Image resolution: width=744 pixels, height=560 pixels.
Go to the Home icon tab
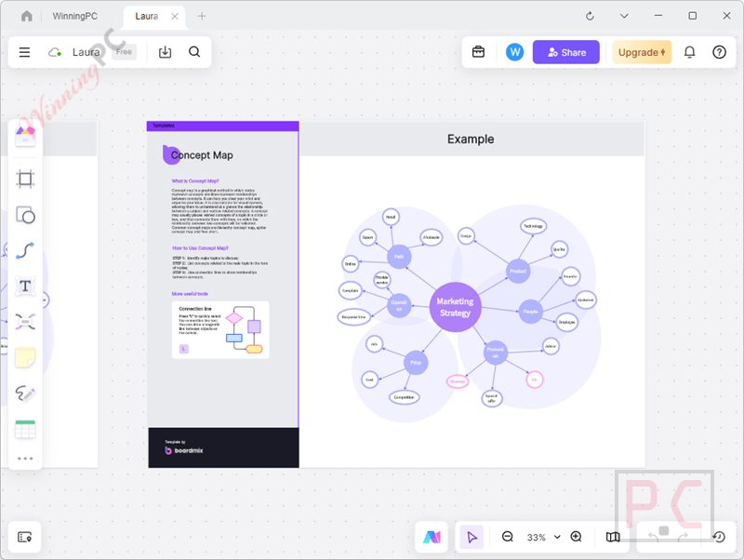27,16
